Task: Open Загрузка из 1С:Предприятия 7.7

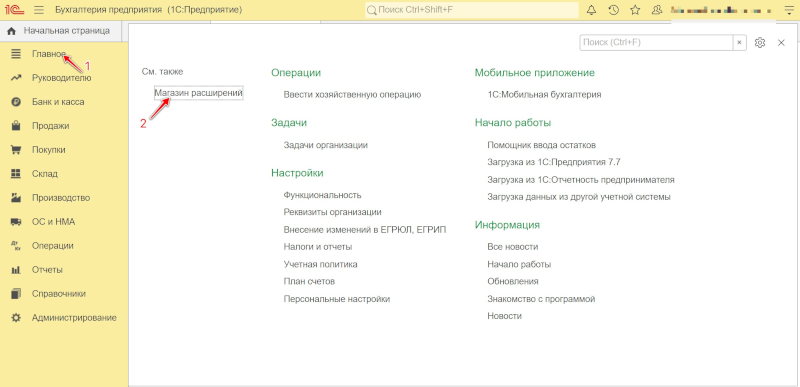Action: pos(554,162)
